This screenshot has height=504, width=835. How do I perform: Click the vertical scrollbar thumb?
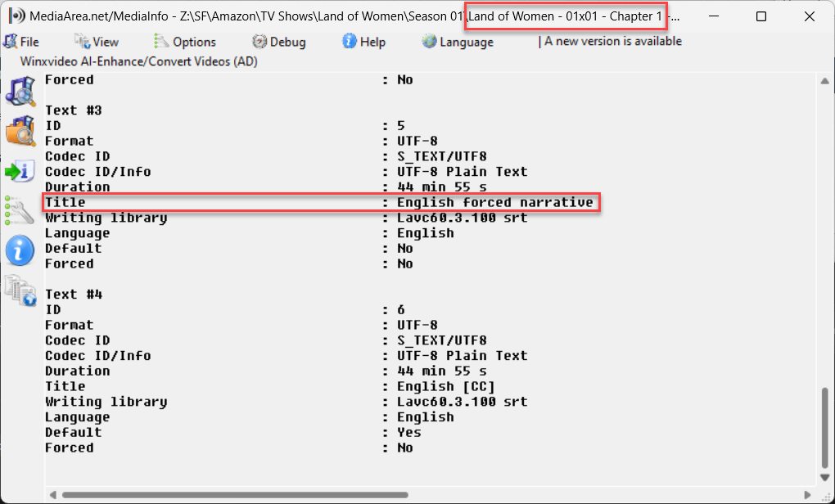[x=825, y=427]
